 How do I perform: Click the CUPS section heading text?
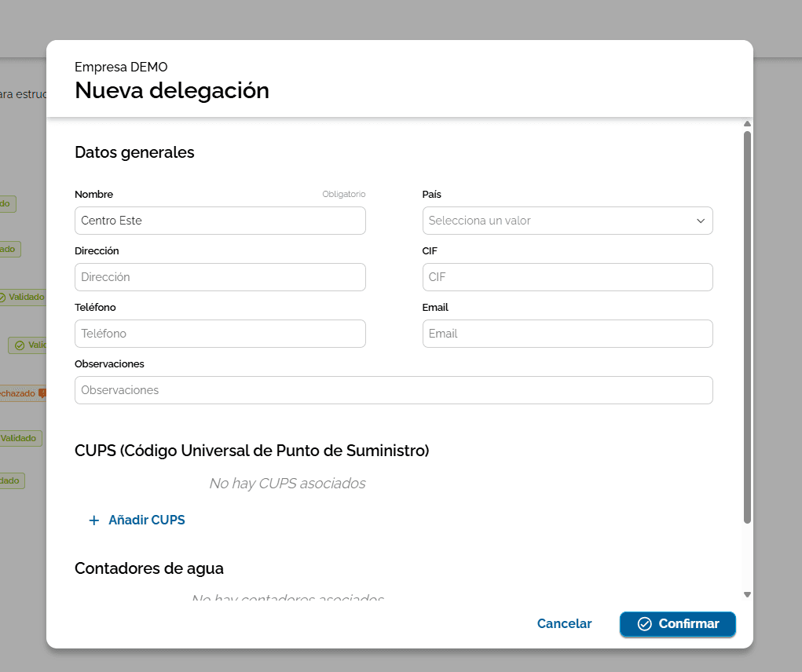251,451
